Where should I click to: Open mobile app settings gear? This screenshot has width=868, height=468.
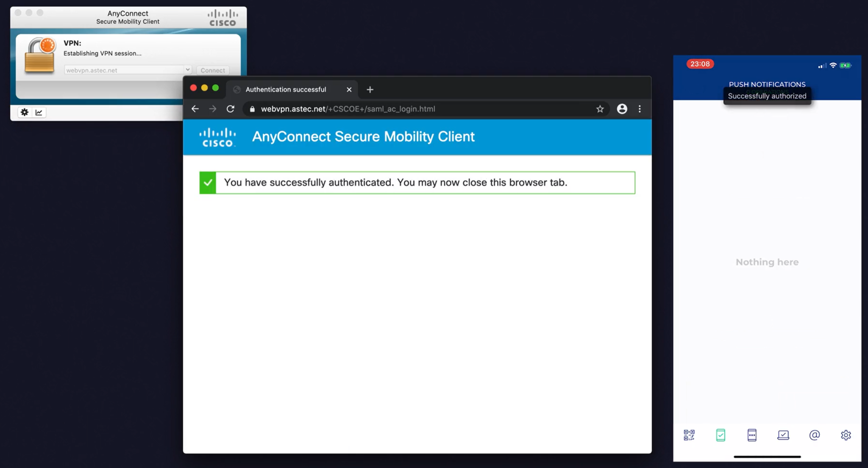[x=846, y=435]
